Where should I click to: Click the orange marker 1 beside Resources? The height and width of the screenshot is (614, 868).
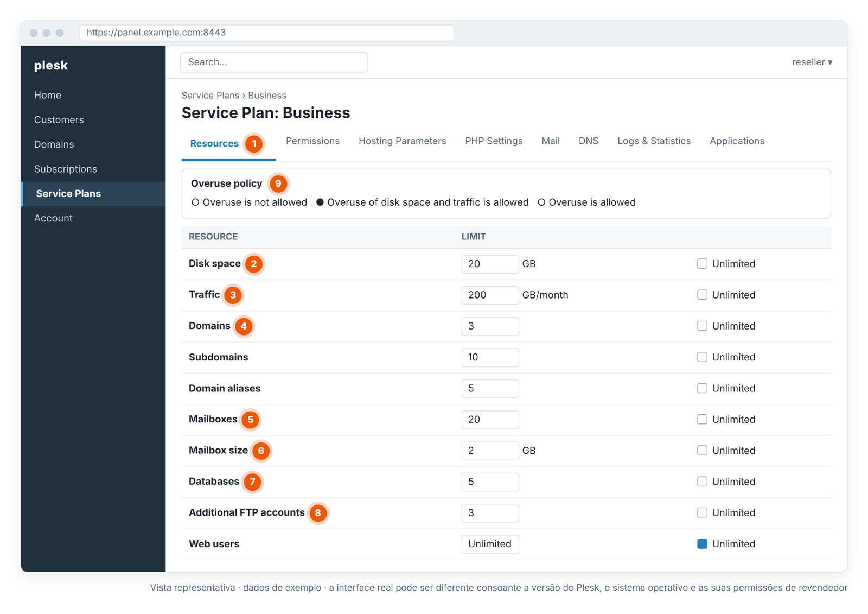point(254,144)
